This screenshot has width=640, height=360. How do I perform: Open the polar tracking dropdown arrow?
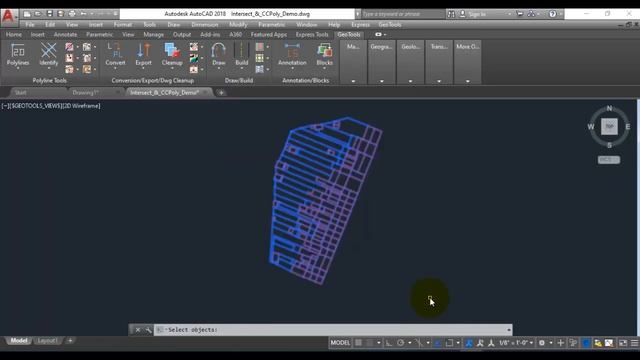(x=410, y=343)
